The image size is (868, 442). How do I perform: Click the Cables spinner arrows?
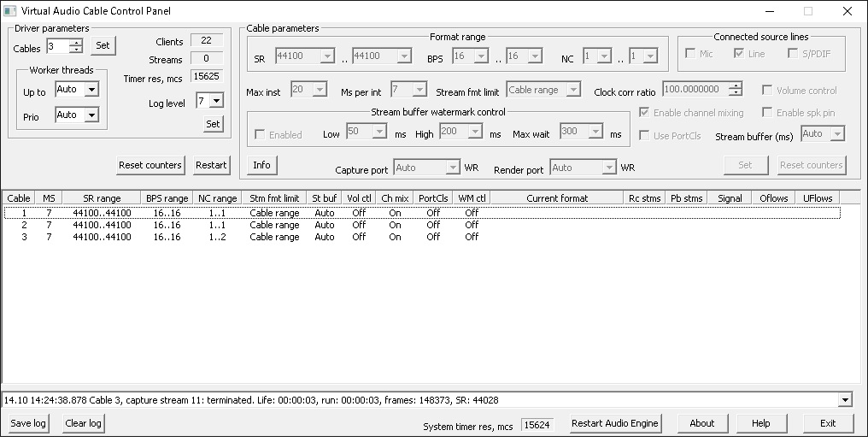click(76, 46)
